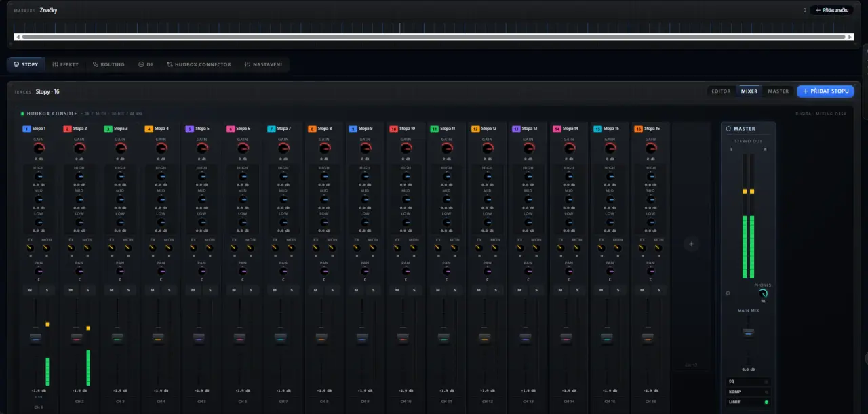The width and height of the screenshot is (868, 414).
Task: Open the Hudbox Connector tab
Action: click(x=199, y=64)
